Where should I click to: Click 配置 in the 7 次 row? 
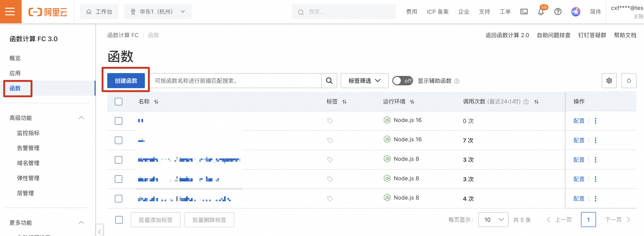click(579, 140)
